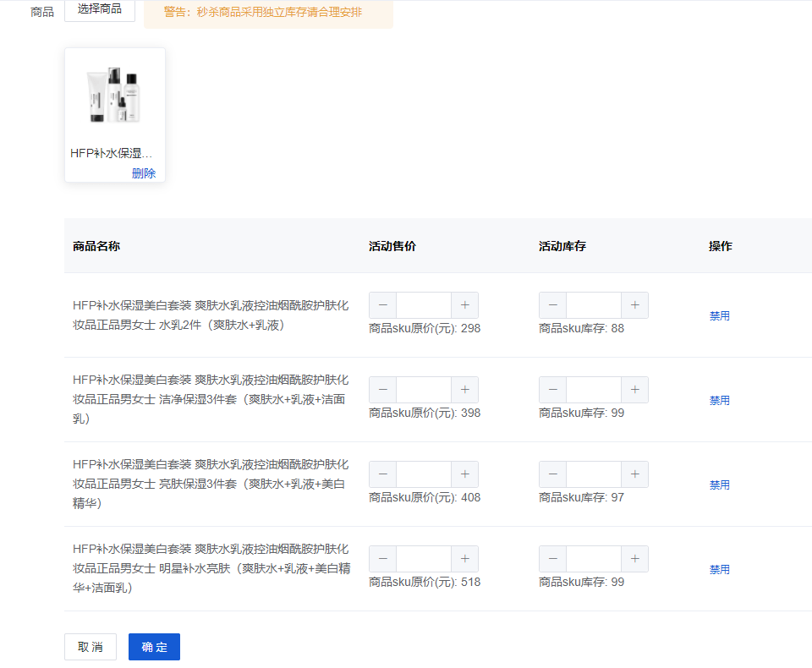Select text 商品sku原价(元): 408

pos(425,497)
